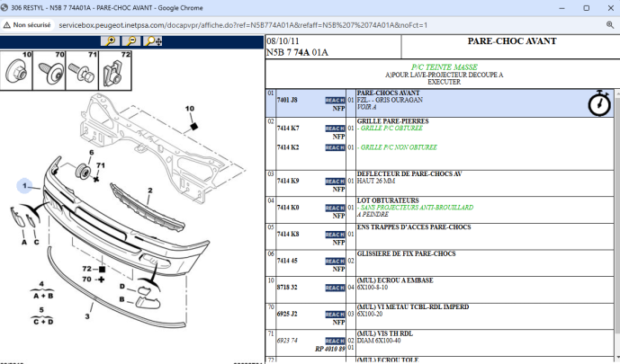Click callout 4 above A + B
The height and width of the screenshot is (364, 620).
pyautogui.click(x=41, y=283)
